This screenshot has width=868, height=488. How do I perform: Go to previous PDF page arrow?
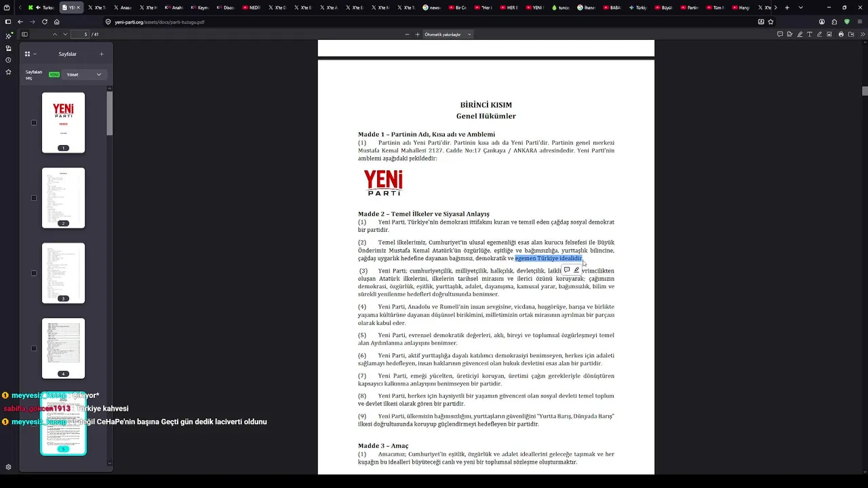click(55, 34)
